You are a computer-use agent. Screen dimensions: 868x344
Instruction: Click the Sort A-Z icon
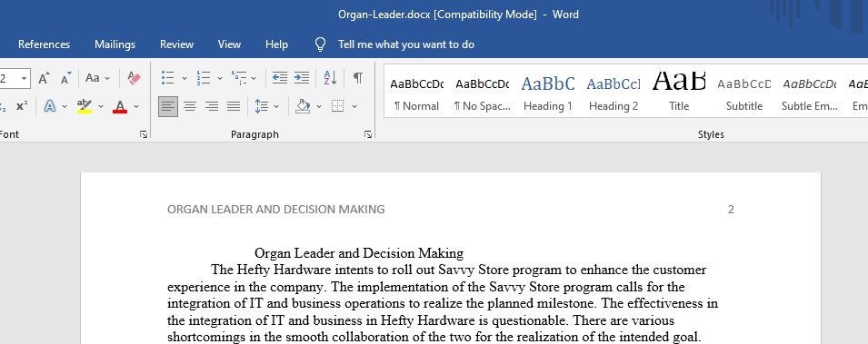[330, 78]
